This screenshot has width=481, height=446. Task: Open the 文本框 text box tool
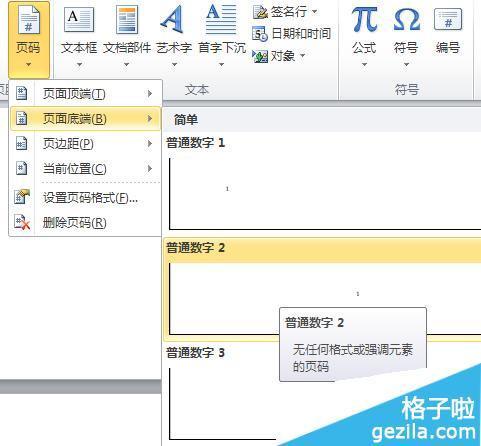(79, 21)
